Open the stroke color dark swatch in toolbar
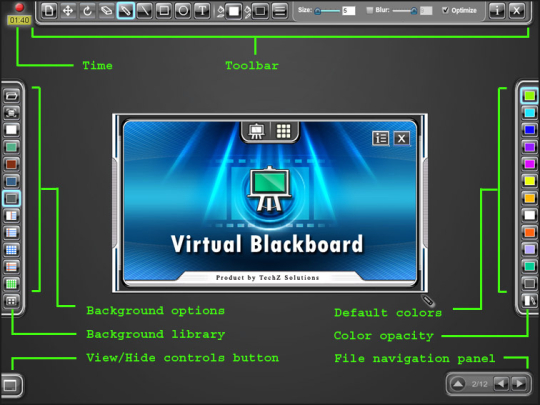Screen dimensions: 540x405 pyautogui.click(x=260, y=11)
